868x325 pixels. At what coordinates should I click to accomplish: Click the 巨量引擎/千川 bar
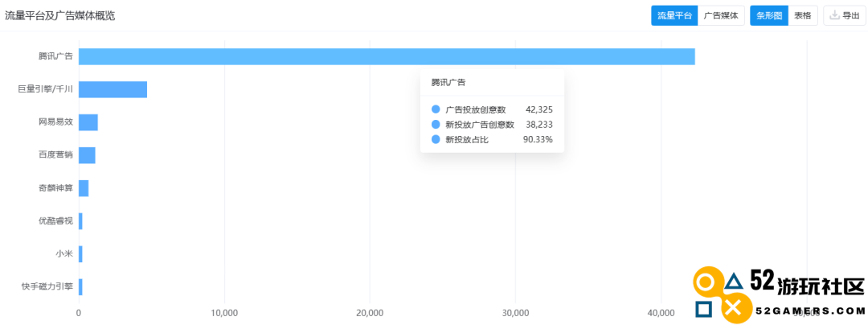113,89
